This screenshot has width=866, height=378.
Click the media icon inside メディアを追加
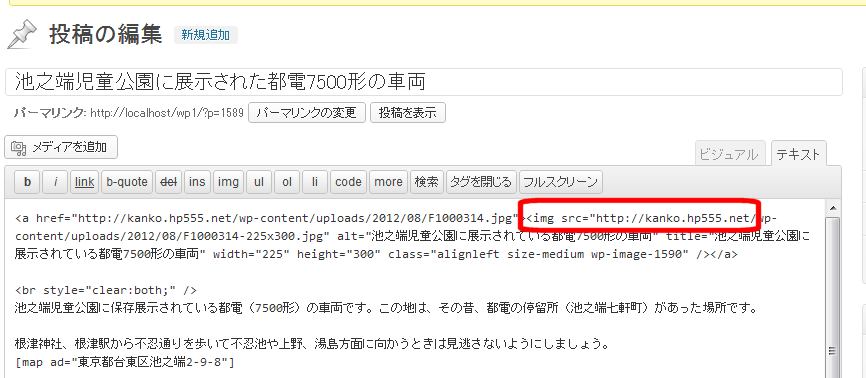(19, 148)
